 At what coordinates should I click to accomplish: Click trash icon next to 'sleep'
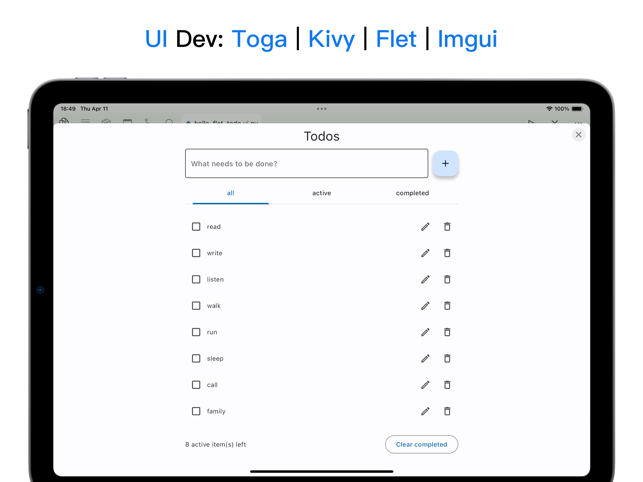(447, 359)
